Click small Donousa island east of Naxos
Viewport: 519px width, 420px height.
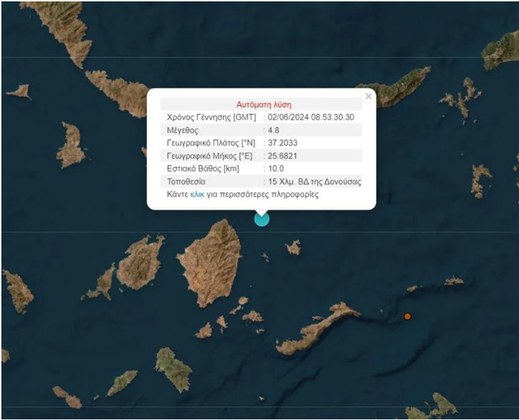[x=294, y=247]
